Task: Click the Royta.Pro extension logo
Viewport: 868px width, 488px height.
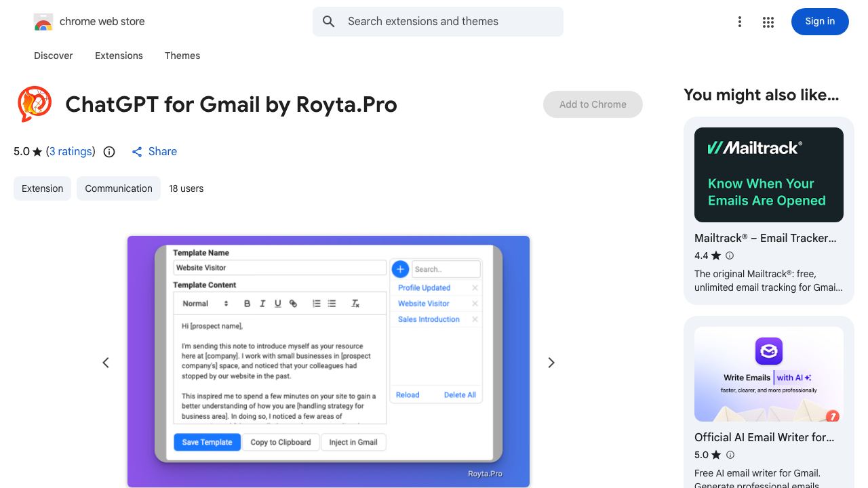Action: pos(34,104)
